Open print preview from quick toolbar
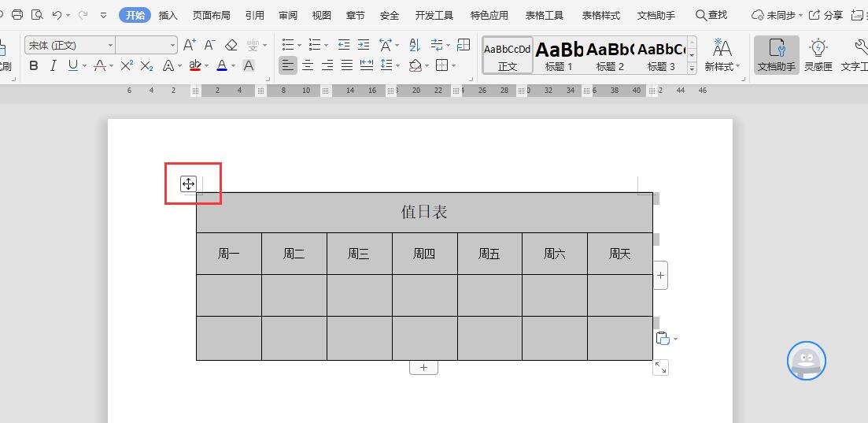 pyautogui.click(x=37, y=15)
